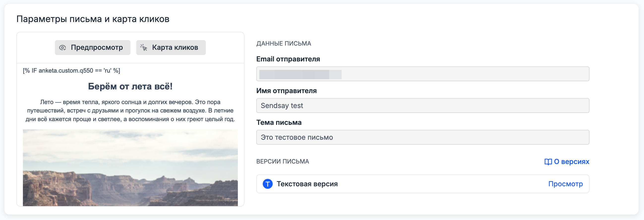Click the Тема письма subject field
The image size is (644, 220).
(422, 137)
